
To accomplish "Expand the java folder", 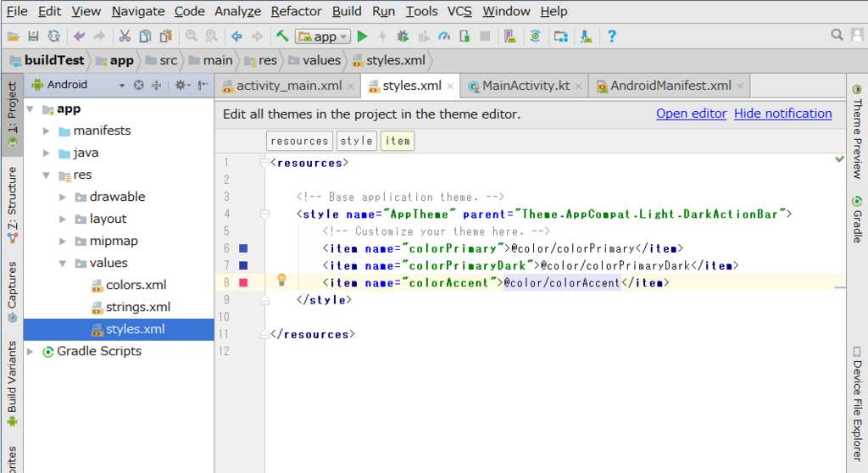I will tap(47, 153).
